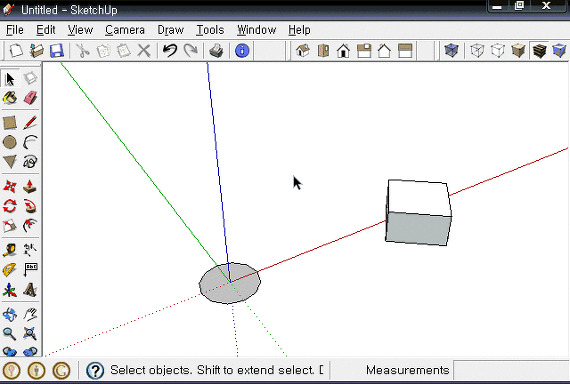The width and height of the screenshot is (570, 384).
Task: Select the Polygon tool
Action: click(x=10, y=162)
